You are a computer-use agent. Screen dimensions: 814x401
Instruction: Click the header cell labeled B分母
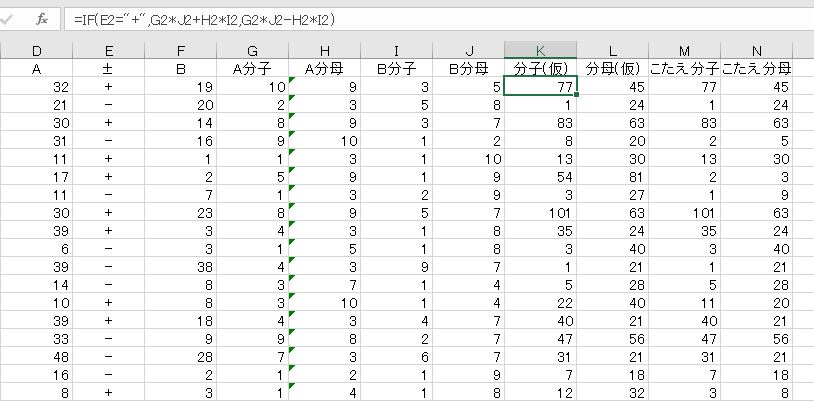468,69
